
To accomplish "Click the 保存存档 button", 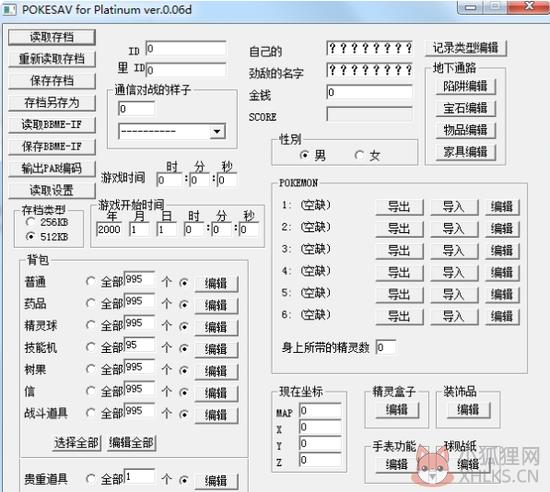I will [x=52, y=81].
